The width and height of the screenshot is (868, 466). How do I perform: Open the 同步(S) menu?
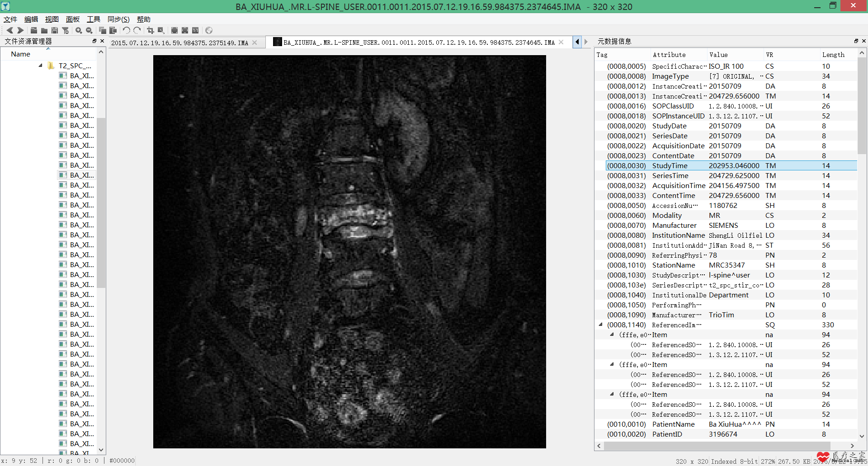pyautogui.click(x=118, y=19)
